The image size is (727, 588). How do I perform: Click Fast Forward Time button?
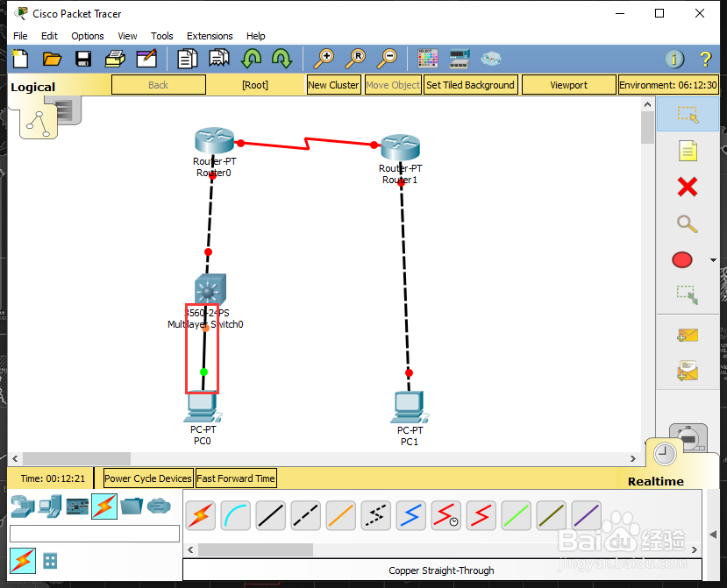click(236, 478)
